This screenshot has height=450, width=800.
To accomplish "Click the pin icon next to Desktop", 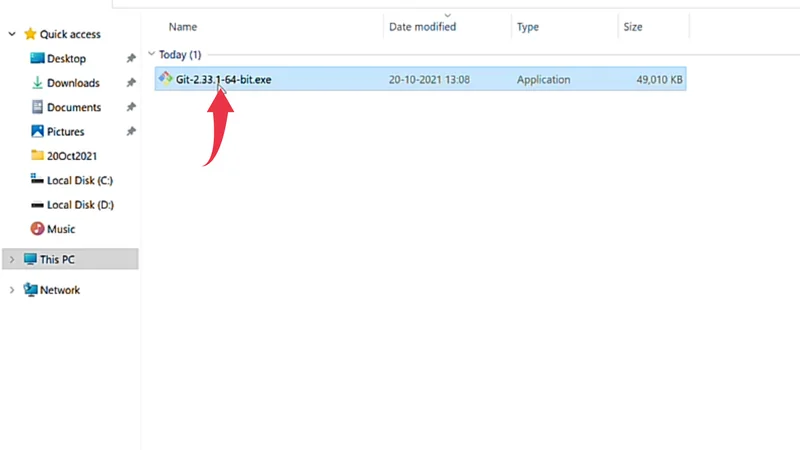I will pos(131,59).
